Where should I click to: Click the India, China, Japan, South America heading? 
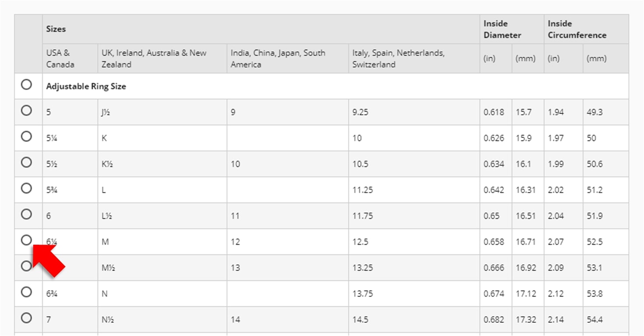coord(278,59)
